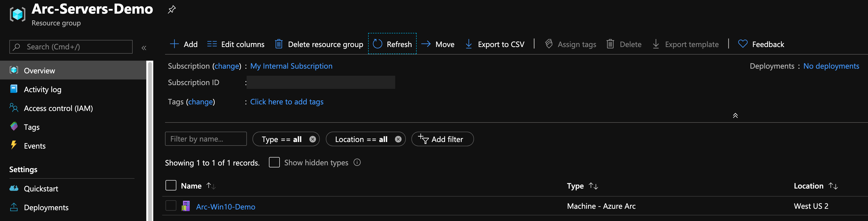This screenshot has width=868, height=221.
Task: Focus the Search (Cmd+/) box
Action: point(71,47)
